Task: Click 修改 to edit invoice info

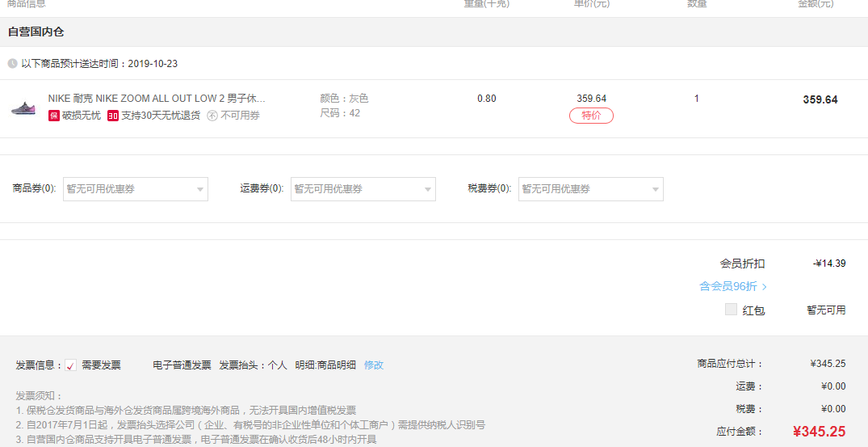Action: click(x=374, y=365)
